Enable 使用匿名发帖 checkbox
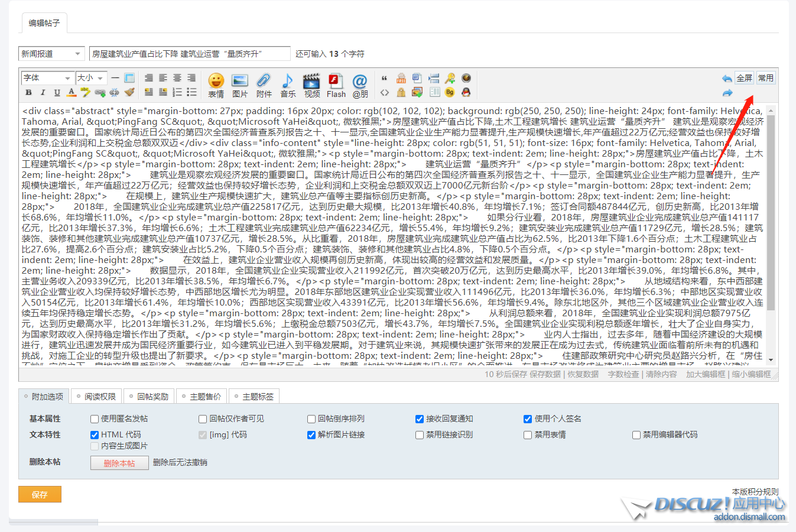The width and height of the screenshot is (796, 532). tap(95, 419)
